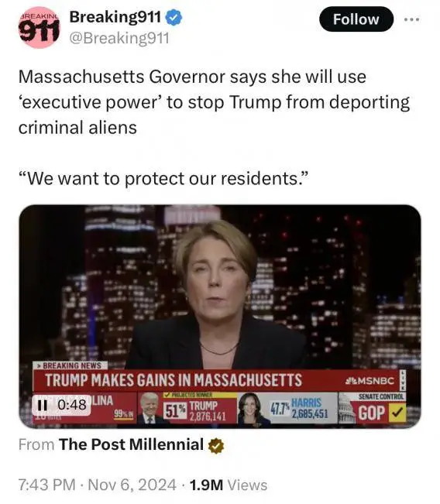
Task: Click the 1.9M Views count
Action: (229, 485)
